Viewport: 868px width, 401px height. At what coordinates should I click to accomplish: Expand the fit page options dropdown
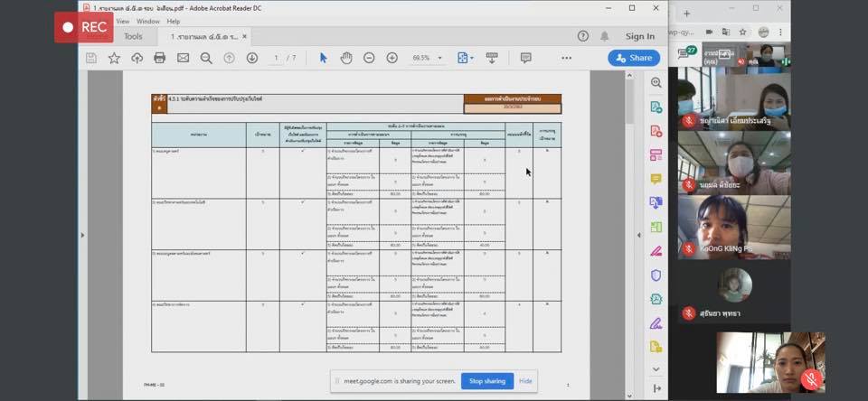466,58
